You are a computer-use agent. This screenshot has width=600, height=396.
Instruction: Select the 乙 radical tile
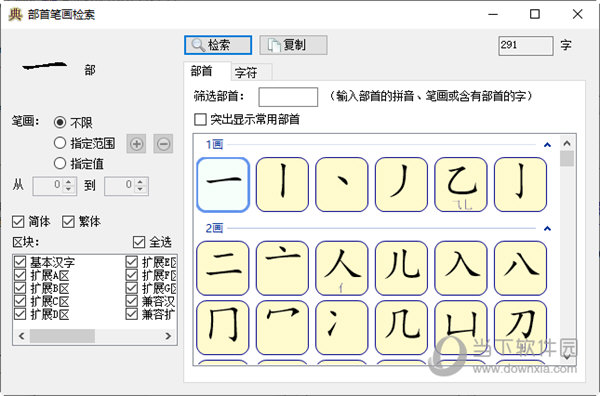[461, 184]
